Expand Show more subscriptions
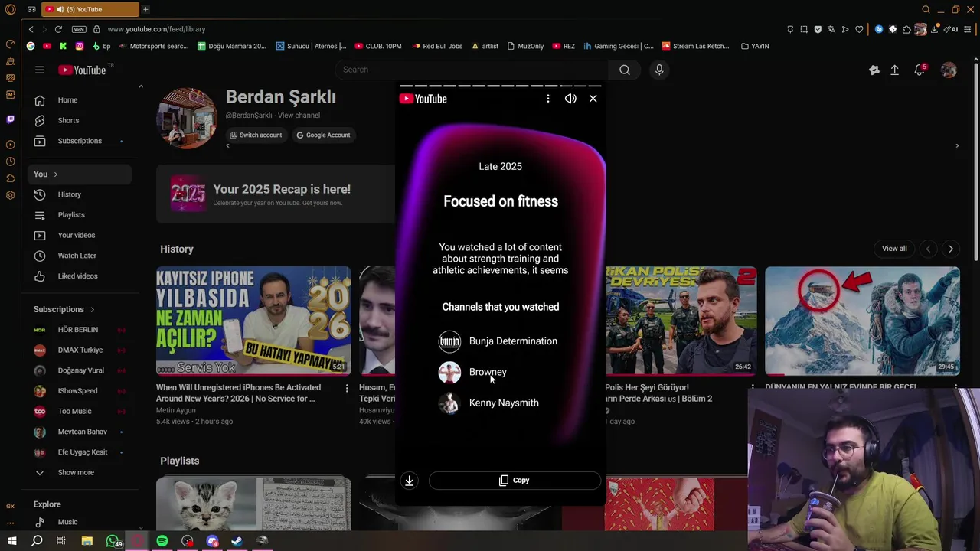This screenshot has height=551, width=980. [x=80, y=472]
